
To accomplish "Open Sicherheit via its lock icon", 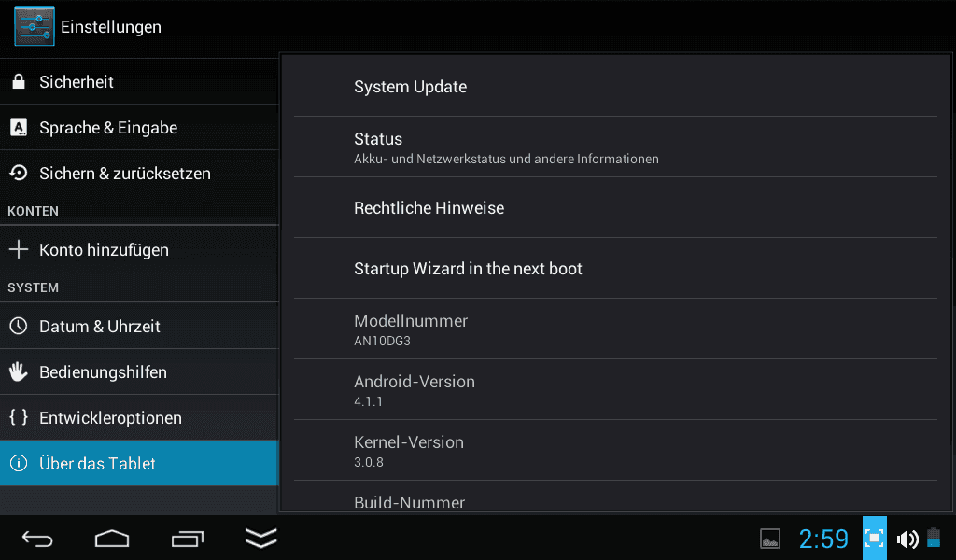I will (19, 81).
